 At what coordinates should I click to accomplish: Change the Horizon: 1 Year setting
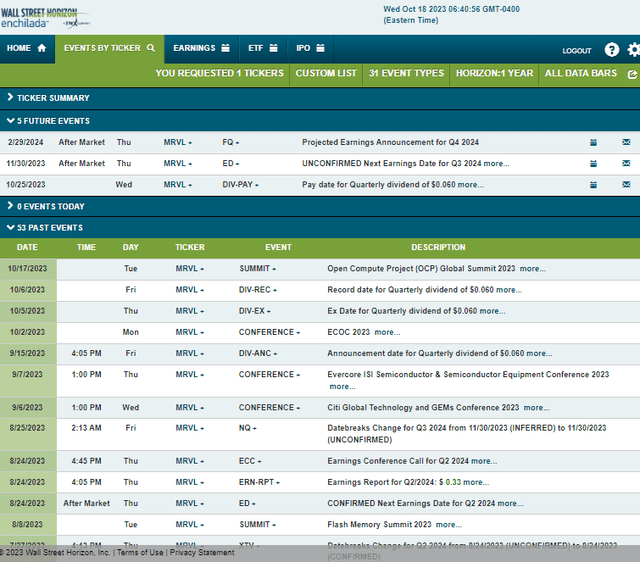(494, 73)
